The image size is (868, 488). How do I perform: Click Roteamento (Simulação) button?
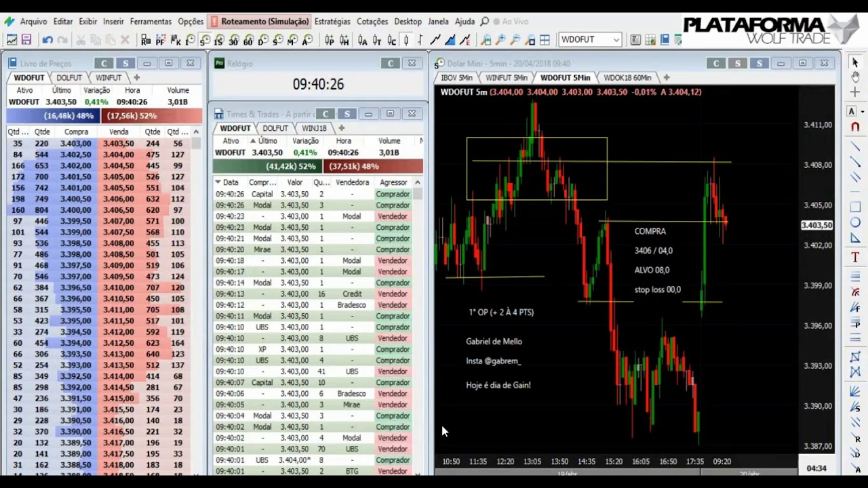tap(260, 22)
